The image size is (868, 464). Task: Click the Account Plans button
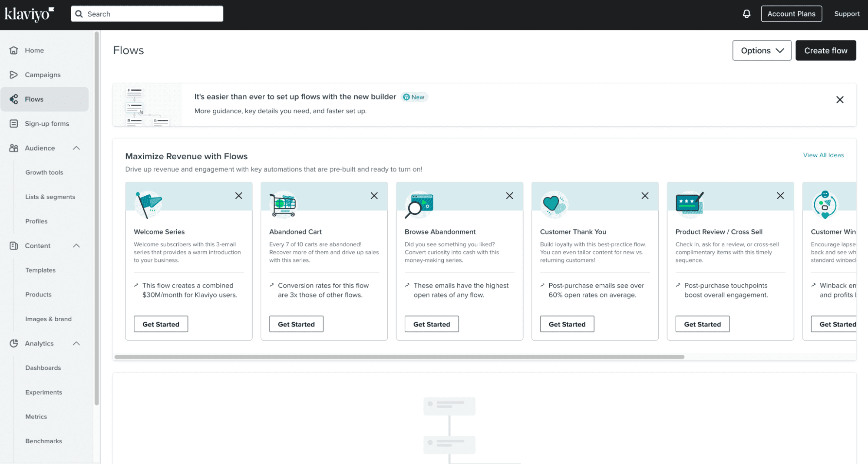pos(791,14)
